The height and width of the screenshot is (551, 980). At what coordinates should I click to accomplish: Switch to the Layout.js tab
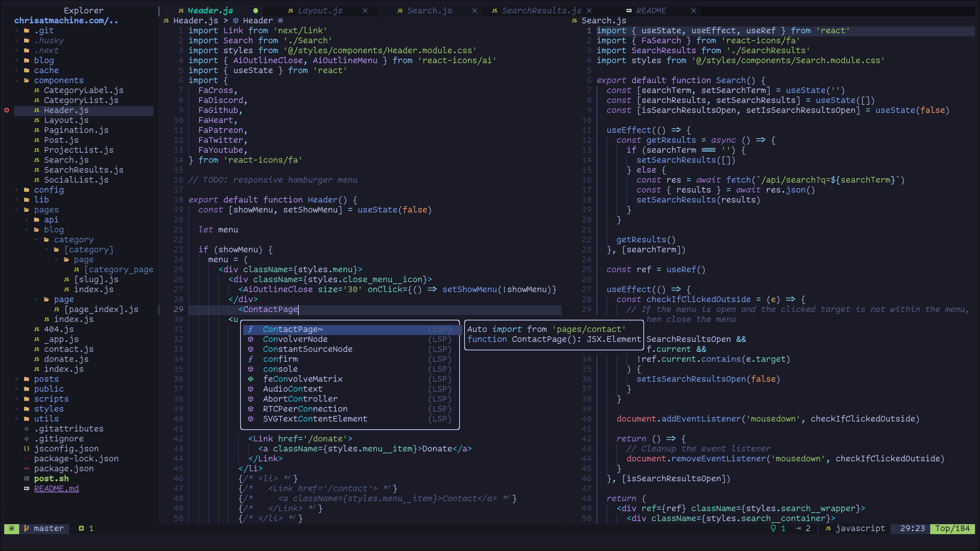[320, 10]
